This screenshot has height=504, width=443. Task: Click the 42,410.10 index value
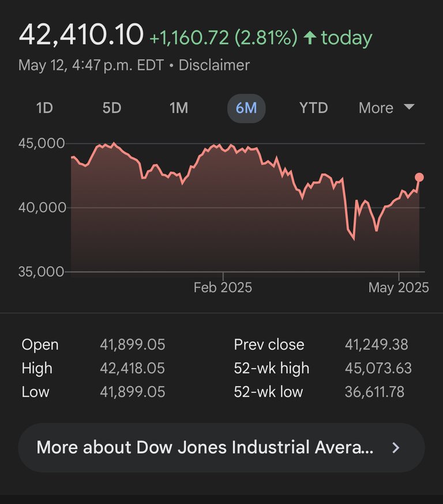click(x=81, y=35)
